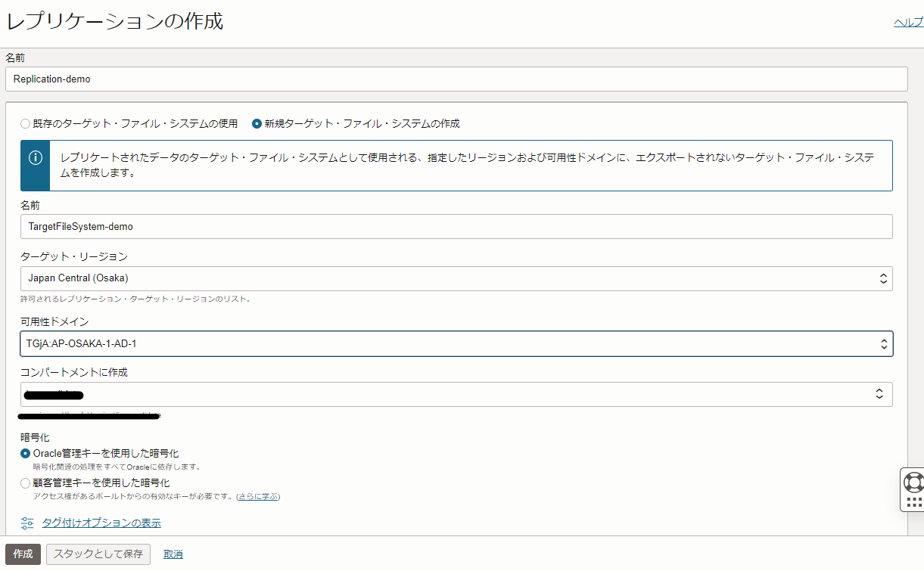Click the tag icon beside タグ付けオプションの表示
The height and width of the screenshot is (571, 924).
pos(26,523)
